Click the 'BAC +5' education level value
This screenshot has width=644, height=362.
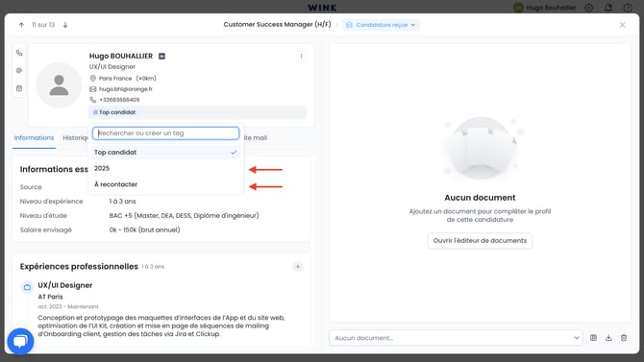click(184, 216)
